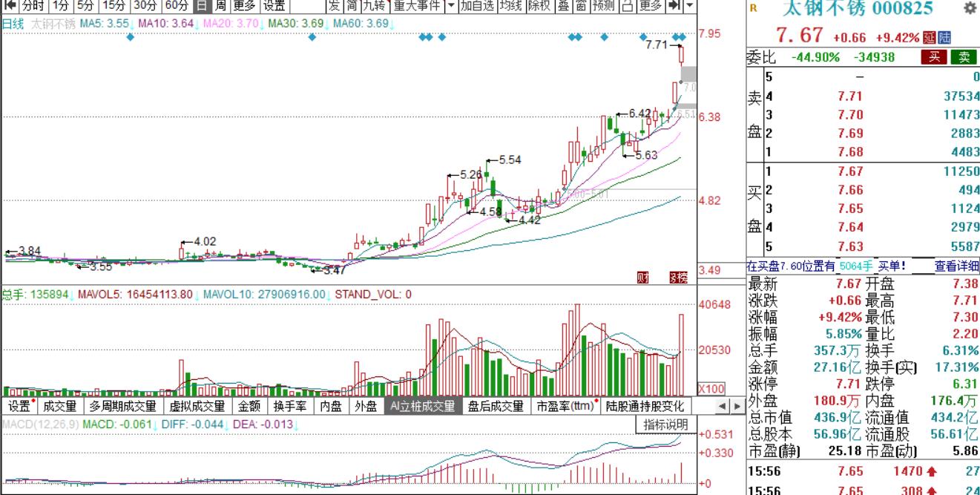Open the settings gear beside stock name

point(969,8)
